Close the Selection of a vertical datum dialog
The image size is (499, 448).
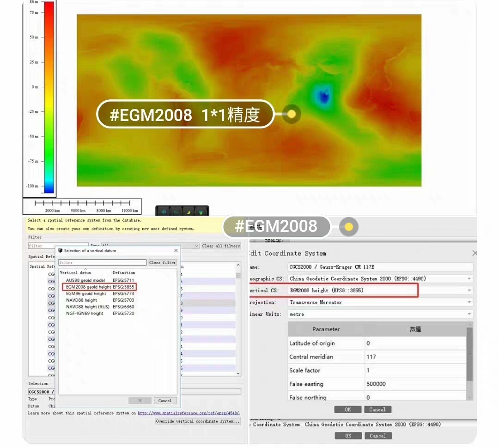click(x=176, y=250)
